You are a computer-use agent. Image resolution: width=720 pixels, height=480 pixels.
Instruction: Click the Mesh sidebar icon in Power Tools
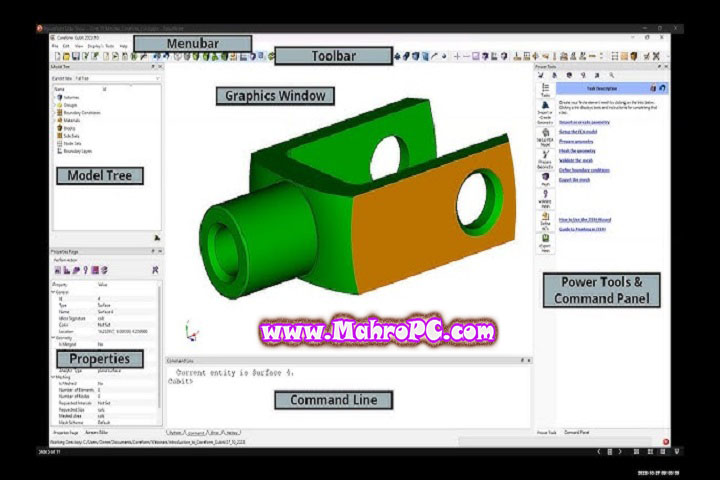545,179
